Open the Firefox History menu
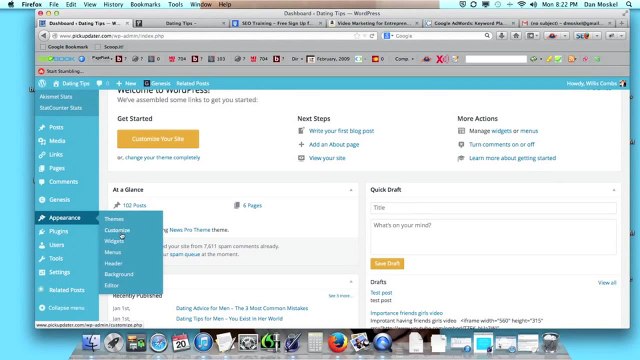 [113, 4]
